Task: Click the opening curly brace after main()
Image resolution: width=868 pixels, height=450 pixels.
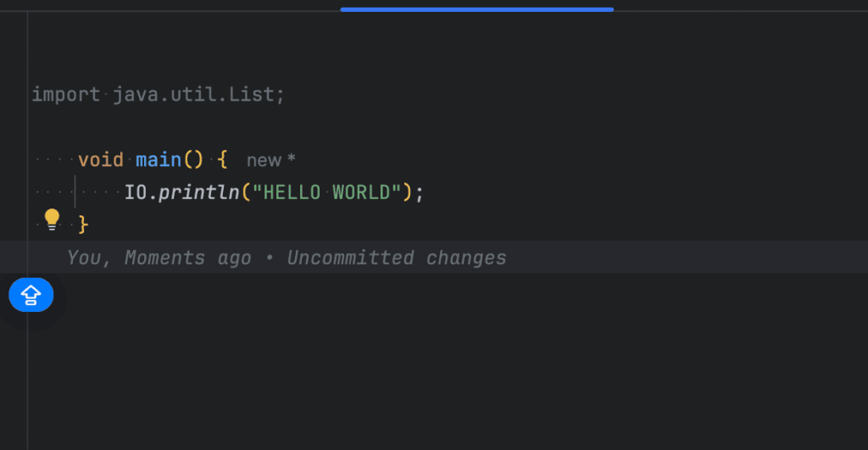Action: (x=222, y=159)
